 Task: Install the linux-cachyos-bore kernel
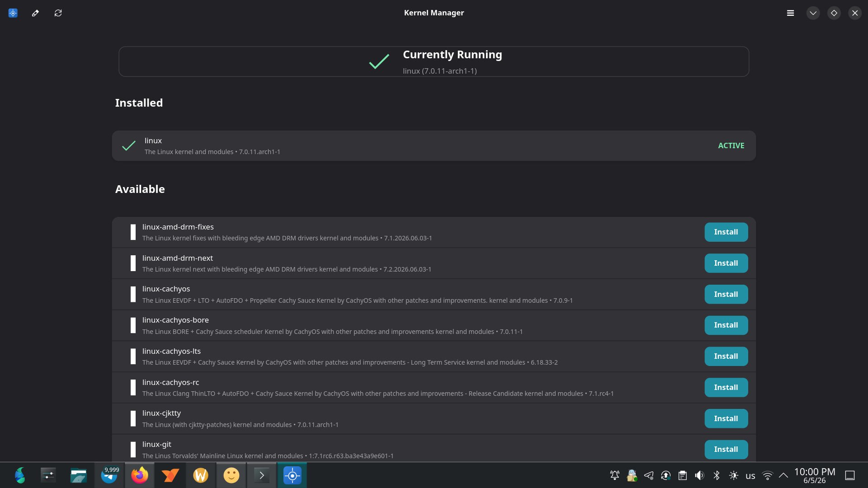(726, 325)
